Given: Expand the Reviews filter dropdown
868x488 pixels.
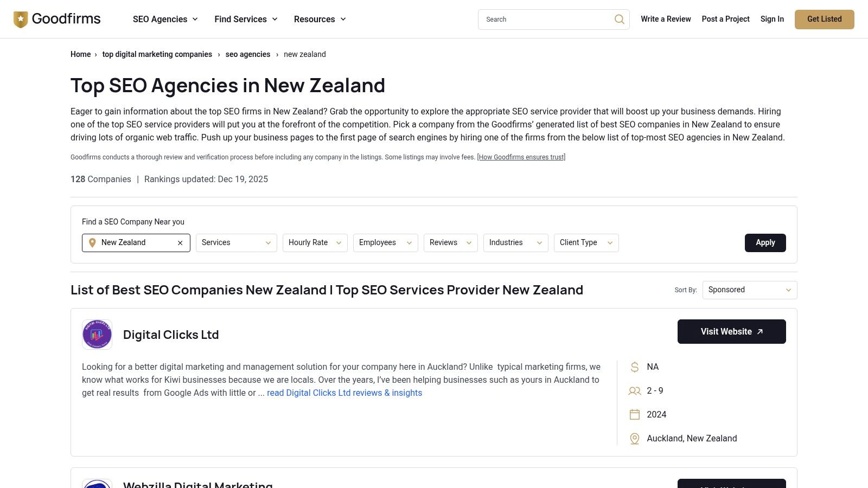Looking at the screenshot, I should pyautogui.click(x=450, y=242).
